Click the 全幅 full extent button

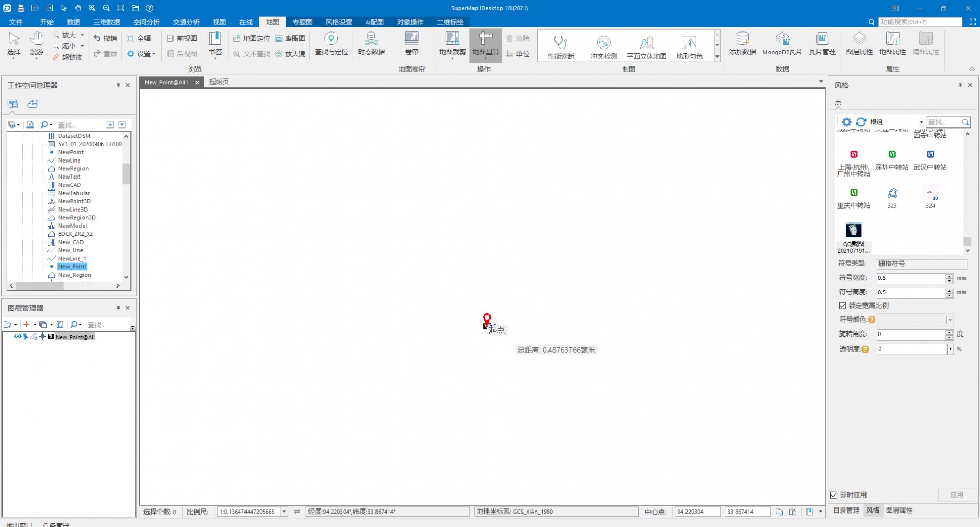coord(139,38)
